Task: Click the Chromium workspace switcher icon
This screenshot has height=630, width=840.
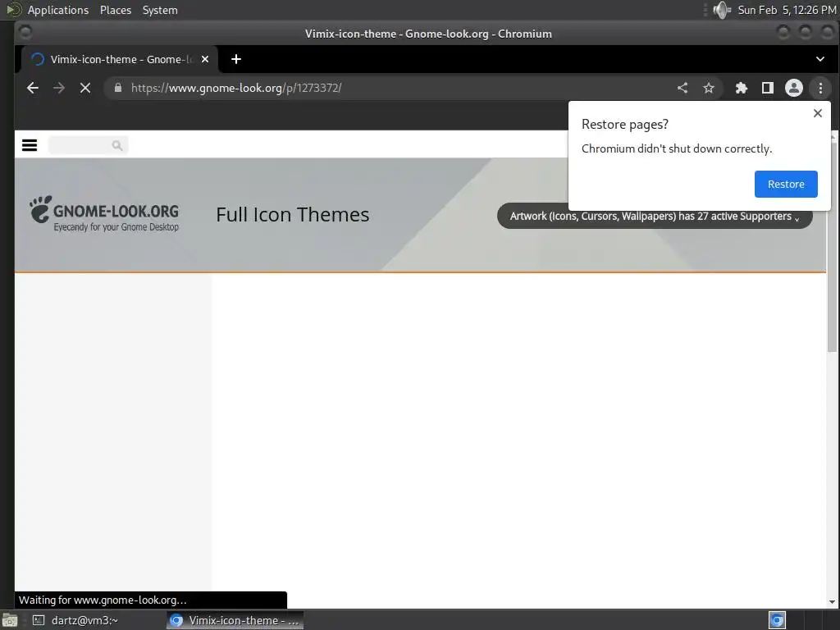Action: [777, 620]
